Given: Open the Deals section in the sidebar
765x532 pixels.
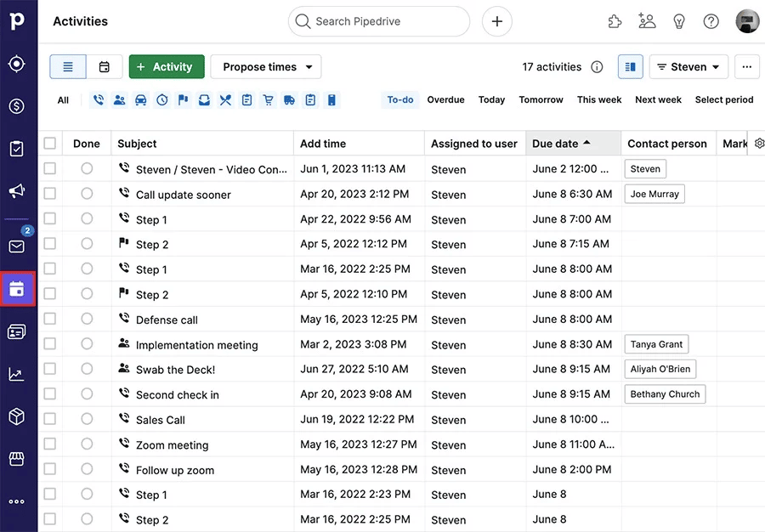Looking at the screenshot, I should (18, 106).
